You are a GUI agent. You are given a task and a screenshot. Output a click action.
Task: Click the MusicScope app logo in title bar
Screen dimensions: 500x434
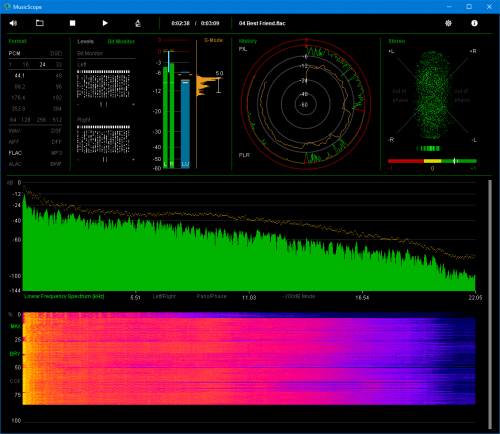tap(7, 7)
